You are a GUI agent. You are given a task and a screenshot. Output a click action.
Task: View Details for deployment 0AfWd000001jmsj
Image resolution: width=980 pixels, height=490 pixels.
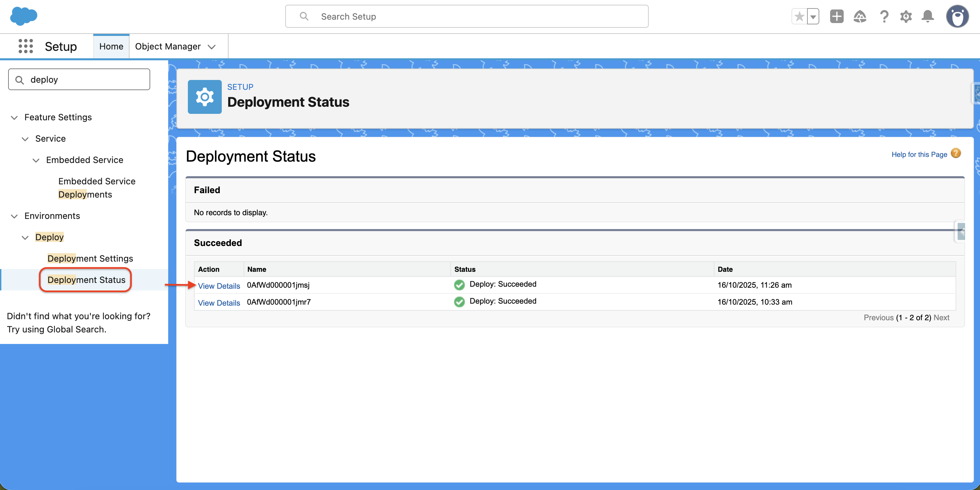pyautogui.click(x=219, y=286)
